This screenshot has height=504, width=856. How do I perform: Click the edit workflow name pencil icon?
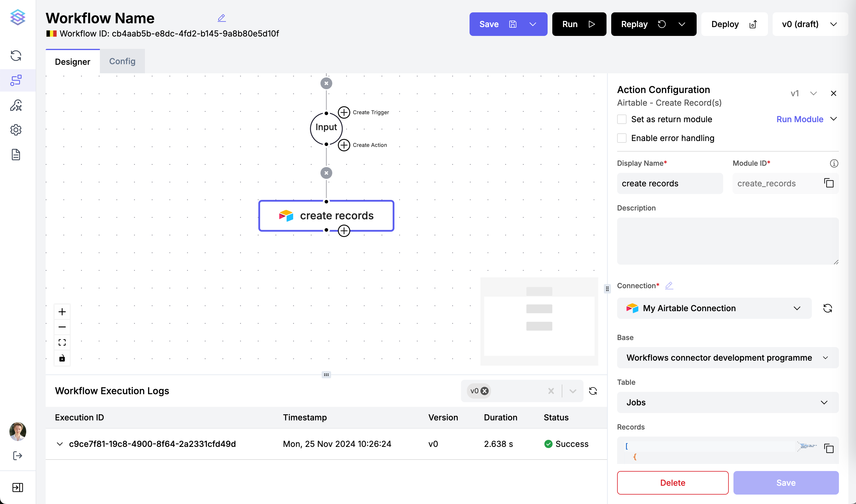pyautogui.click(x=222, y=18)
